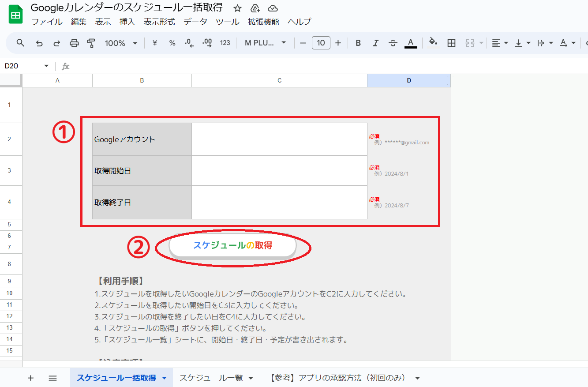The height and width of the screenshot is (387, 588).
Task: Click the スケジュールの取得 button
Action: click(232, 245)
